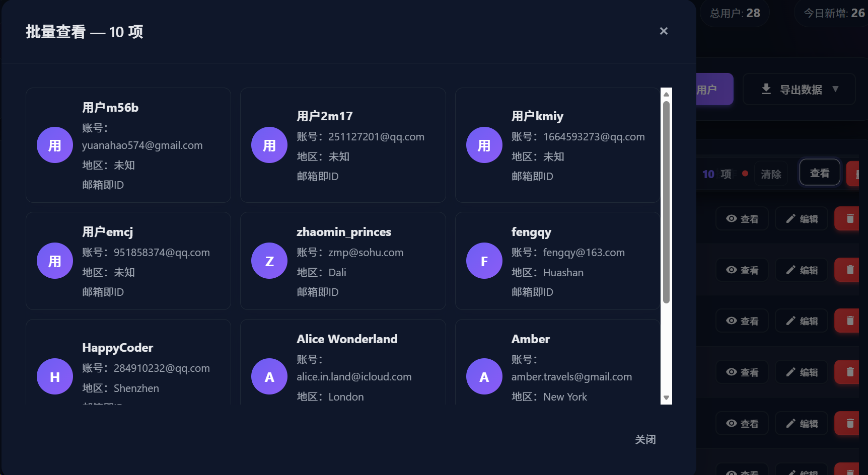Click the email alice.in.land@icloud.com
This screenshot has height=475, width=868.
click(354, 376)
